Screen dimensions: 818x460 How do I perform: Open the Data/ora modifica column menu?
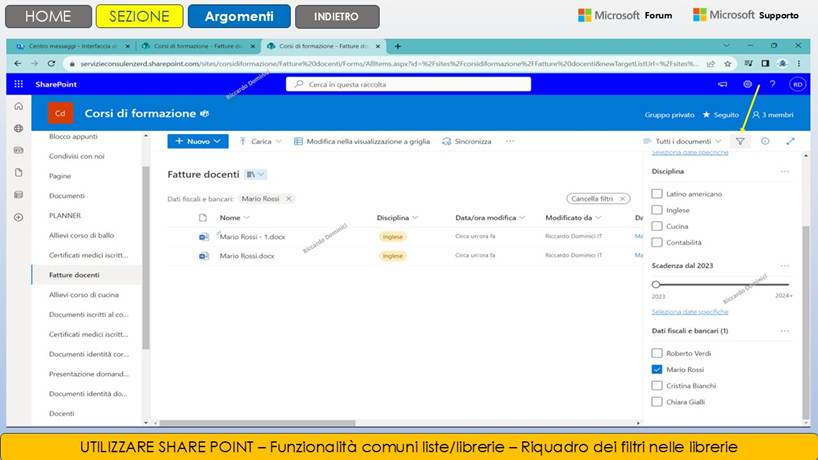490,217
